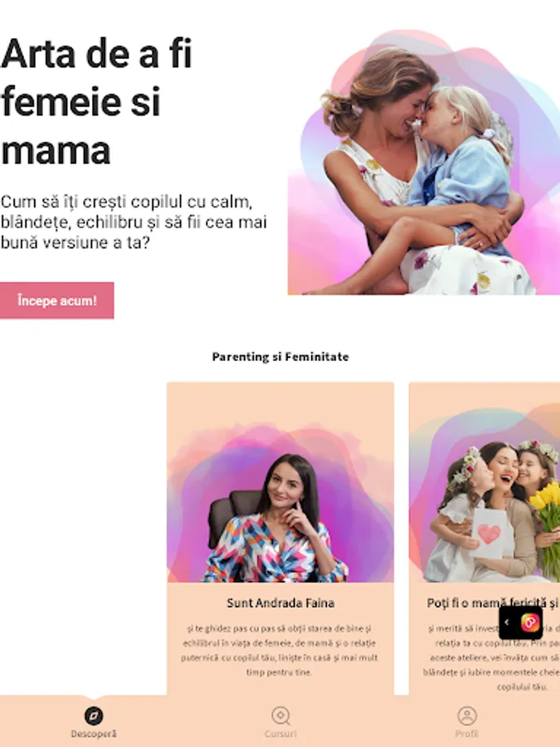
Task: Click the Sunt Andrada Faina card title
Action: click(x=280, y=603)
